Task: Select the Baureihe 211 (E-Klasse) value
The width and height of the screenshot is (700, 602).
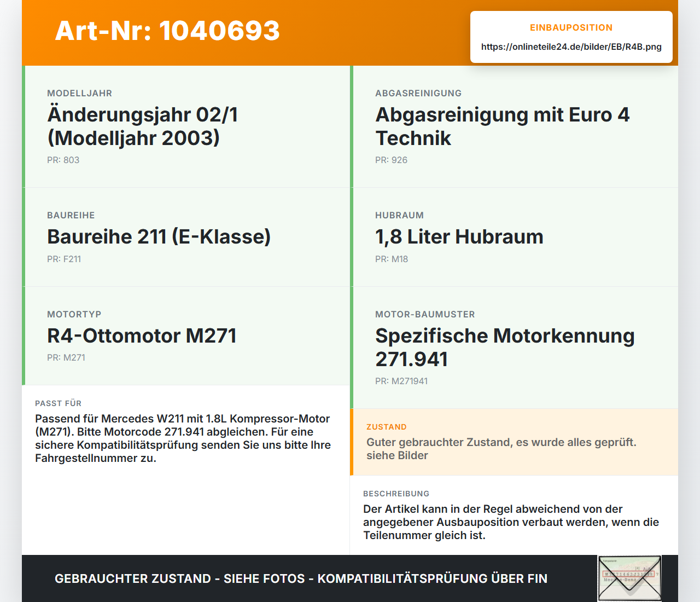Action: pos(159,236)
